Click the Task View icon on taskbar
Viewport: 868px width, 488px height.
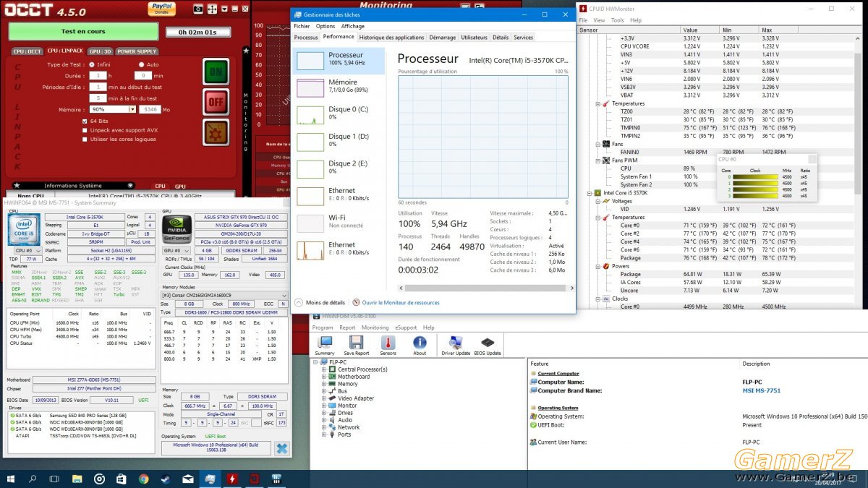tap(55, 479)
